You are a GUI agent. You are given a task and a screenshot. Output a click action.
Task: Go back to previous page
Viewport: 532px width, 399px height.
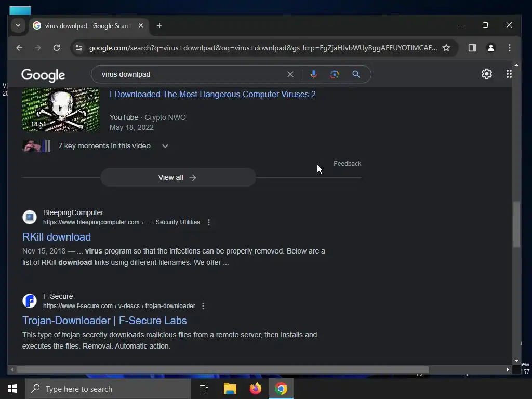(x=19, y=48)
